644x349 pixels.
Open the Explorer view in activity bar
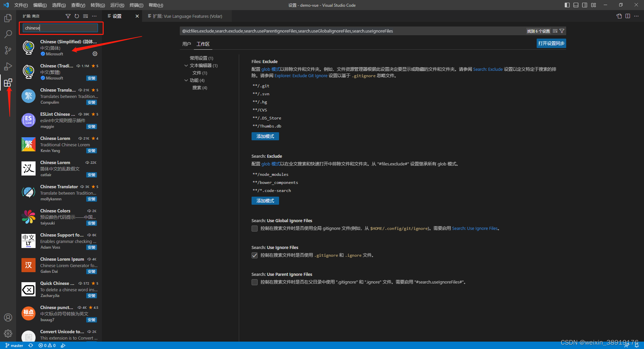tap(8, 18)
